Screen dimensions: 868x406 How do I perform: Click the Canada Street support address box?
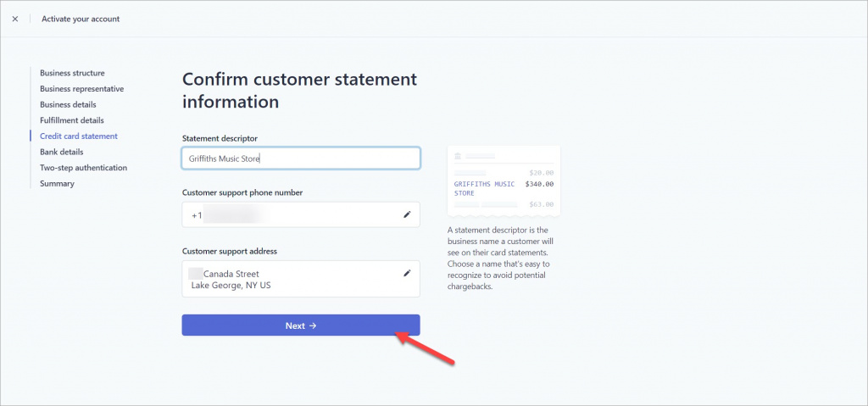[301, 279]
